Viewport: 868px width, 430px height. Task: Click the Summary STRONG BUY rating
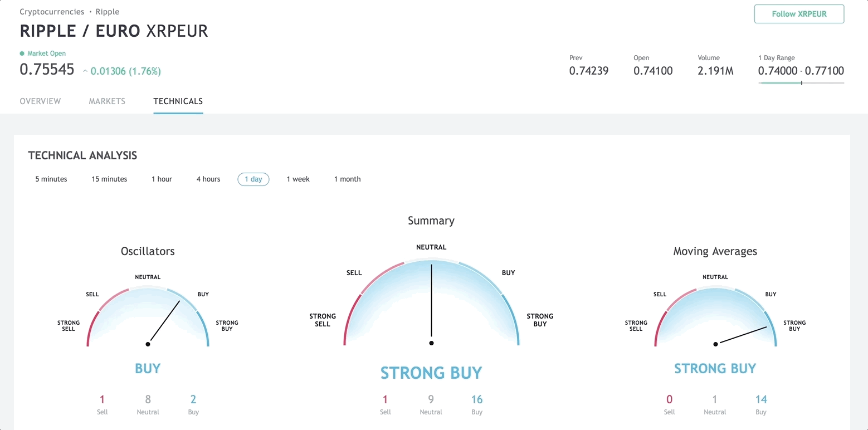[x=431, y=373]
